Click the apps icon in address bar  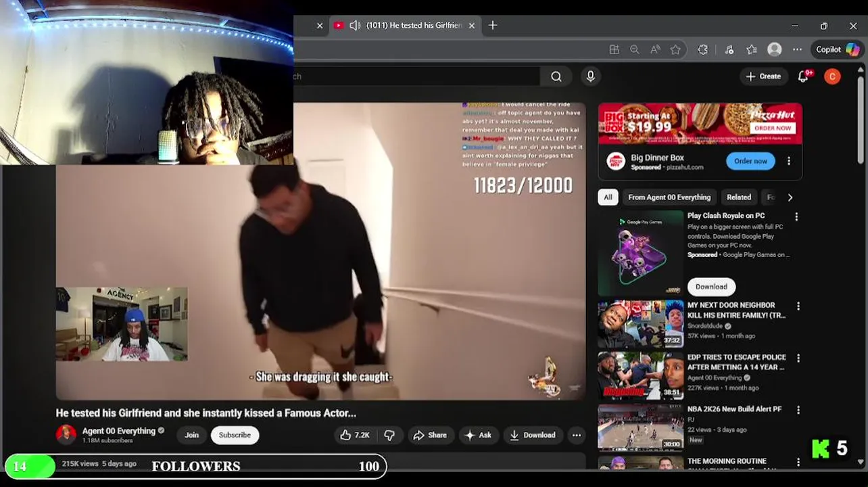[x=614, y=49]
